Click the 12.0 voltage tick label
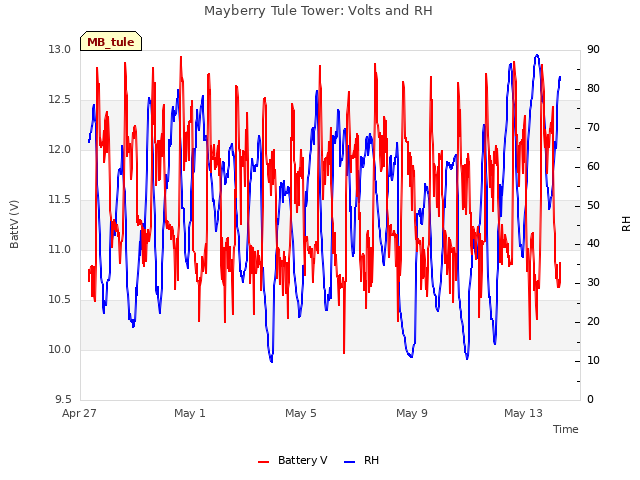The image size is (640, 480). tap(60, 149)
